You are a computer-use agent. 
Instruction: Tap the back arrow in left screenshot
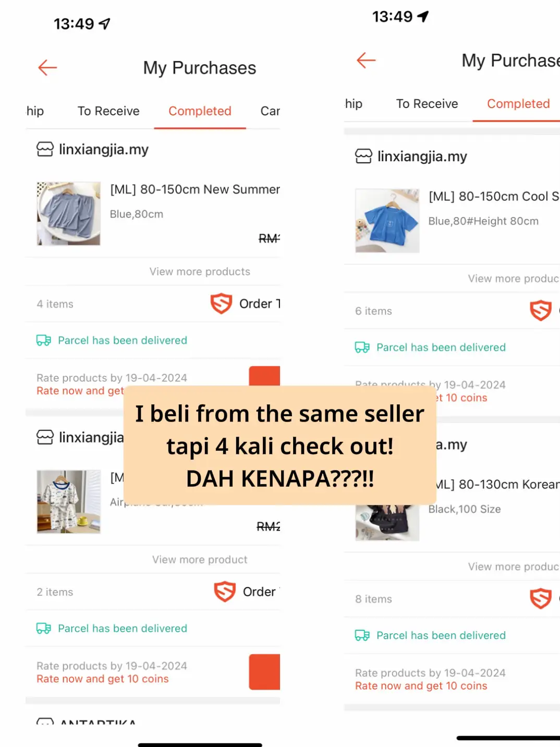47,68
